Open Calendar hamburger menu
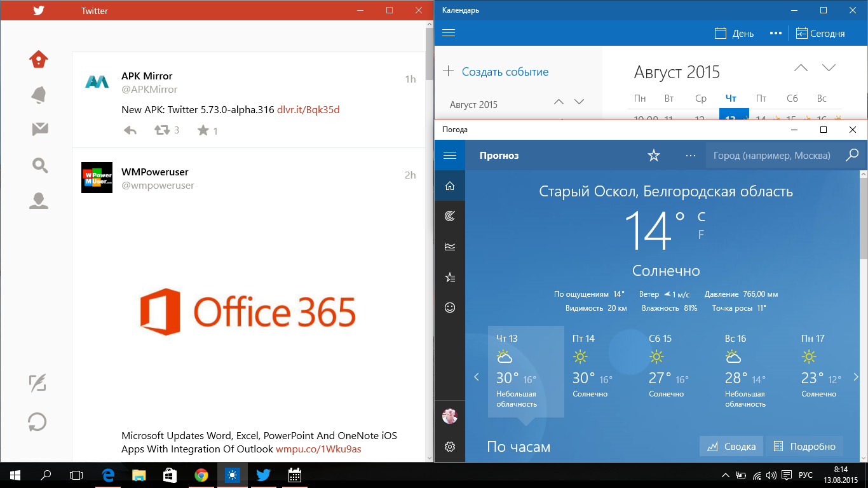The image size is (868, 488). (449, 33)
